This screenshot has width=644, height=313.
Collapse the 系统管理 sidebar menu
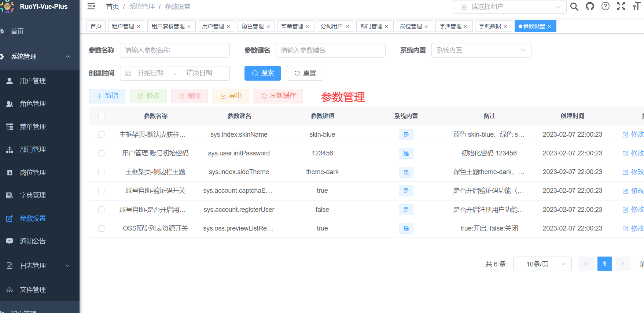[x=40, y=56]
